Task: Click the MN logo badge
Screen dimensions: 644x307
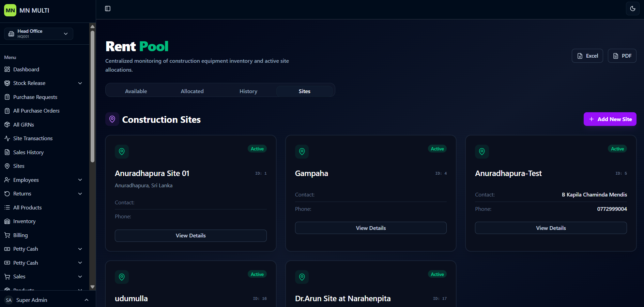Action: (10, 10)
